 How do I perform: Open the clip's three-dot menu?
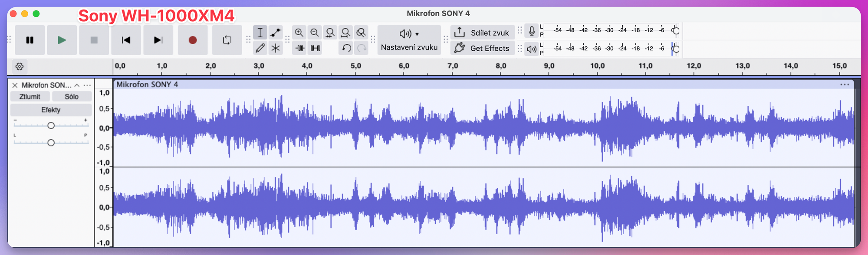(844, 85)
